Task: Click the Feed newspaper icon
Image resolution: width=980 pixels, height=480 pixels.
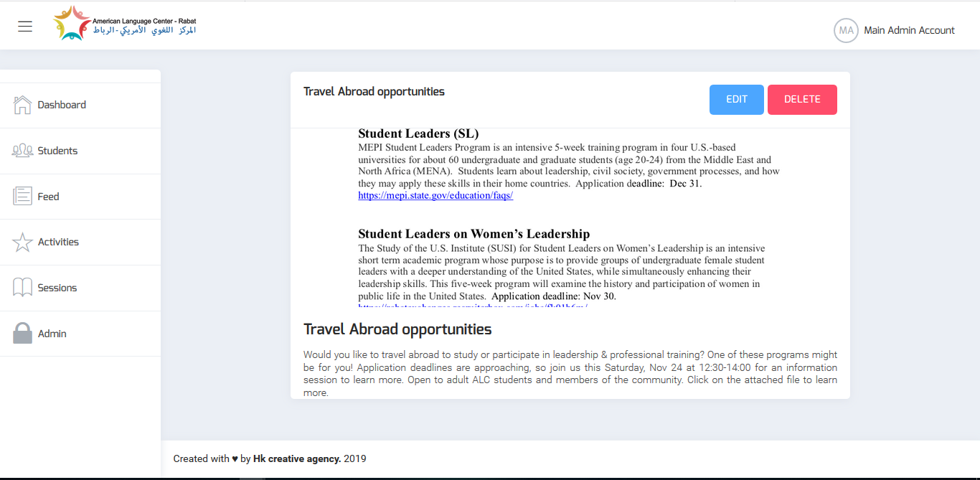Action: pyautogui.click(x=23, y=196)
